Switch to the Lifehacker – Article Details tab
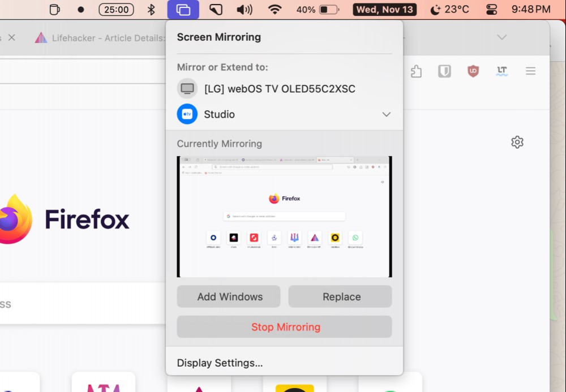This screenshot has height=392, width=566. tap(100, 38)
